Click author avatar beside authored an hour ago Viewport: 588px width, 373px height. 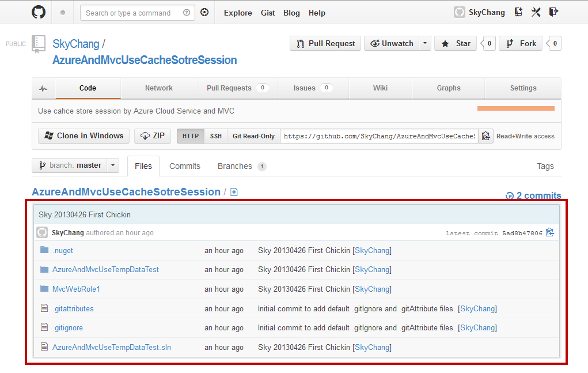click(x=42, y=233)
